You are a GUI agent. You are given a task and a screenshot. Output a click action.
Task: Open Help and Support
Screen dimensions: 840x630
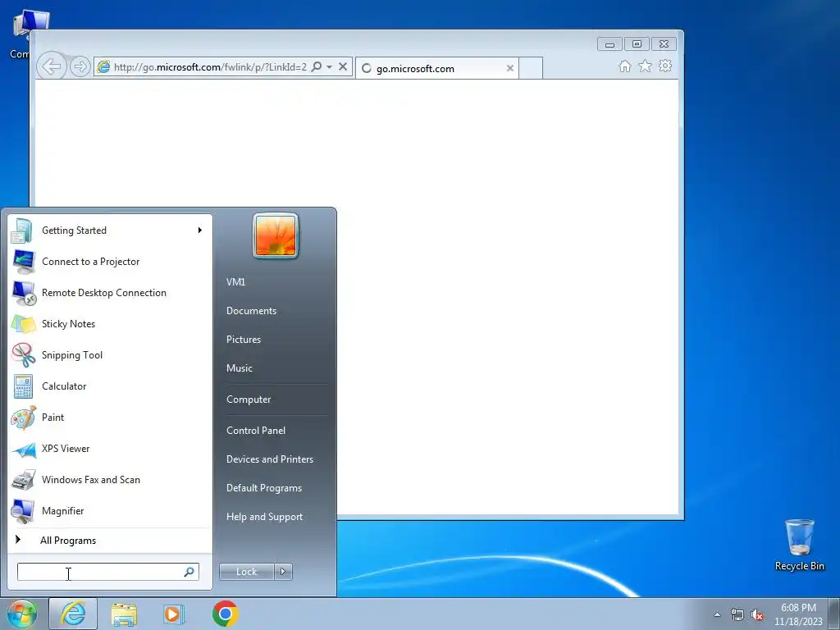click(264, 517)
